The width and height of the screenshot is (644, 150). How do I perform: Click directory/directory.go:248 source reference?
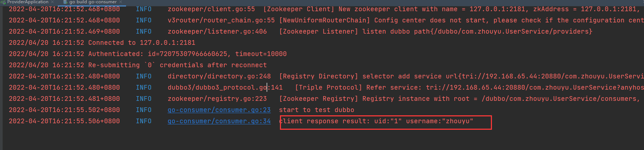pos(219,76)
